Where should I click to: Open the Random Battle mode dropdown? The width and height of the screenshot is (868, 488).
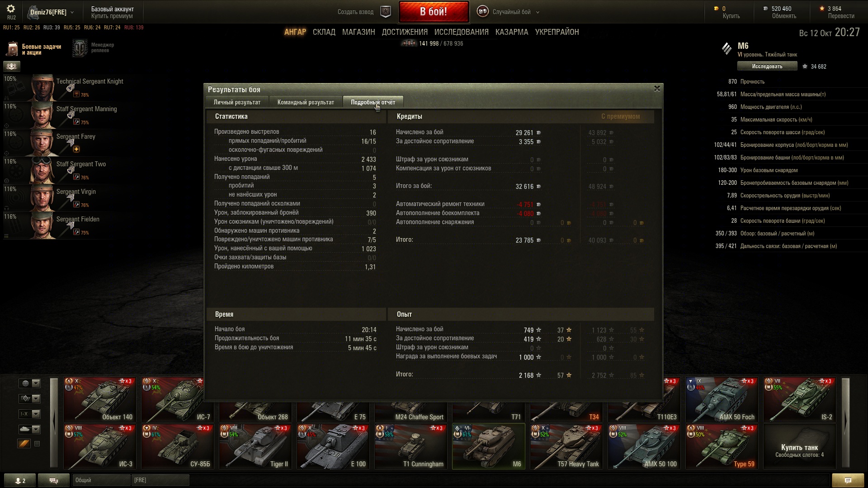pyautogui.click(x=511, y=12)
